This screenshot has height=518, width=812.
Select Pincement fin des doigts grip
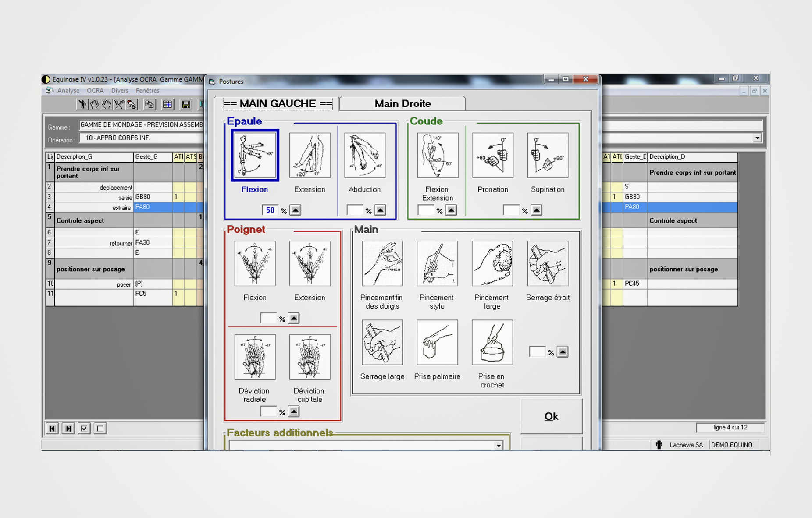click(382, 263)
